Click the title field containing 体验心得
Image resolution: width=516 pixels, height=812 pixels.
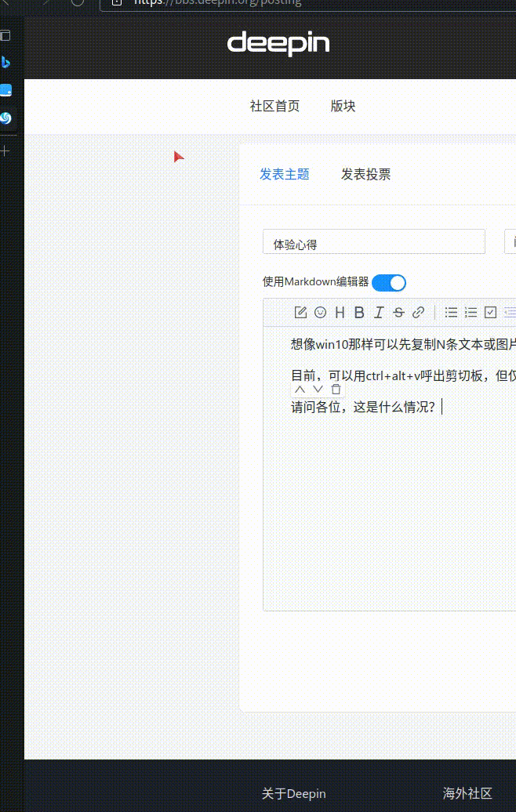point(374,242)
